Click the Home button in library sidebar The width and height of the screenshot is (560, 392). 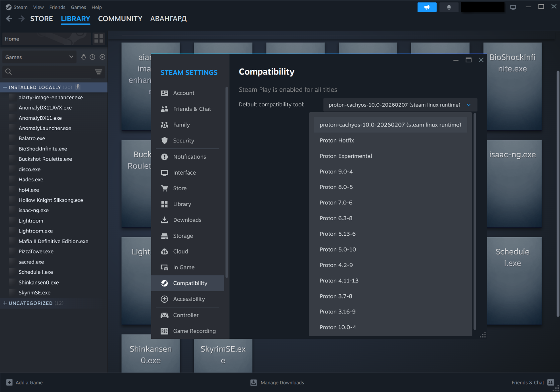(47, 39)
